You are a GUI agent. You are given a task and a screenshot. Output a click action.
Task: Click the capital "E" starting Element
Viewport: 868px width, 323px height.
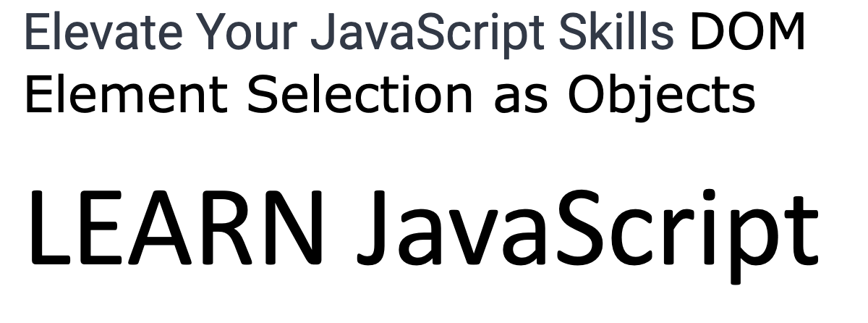pyautogui.click(x=38, y=94)
